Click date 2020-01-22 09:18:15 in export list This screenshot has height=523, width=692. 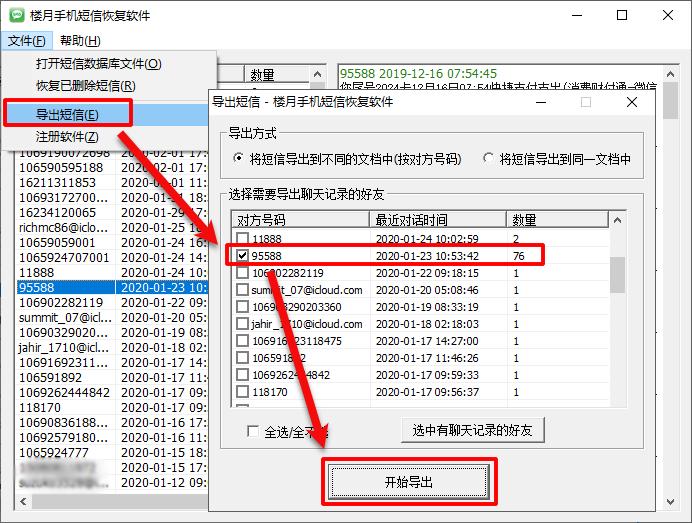(x=427, y=273)
